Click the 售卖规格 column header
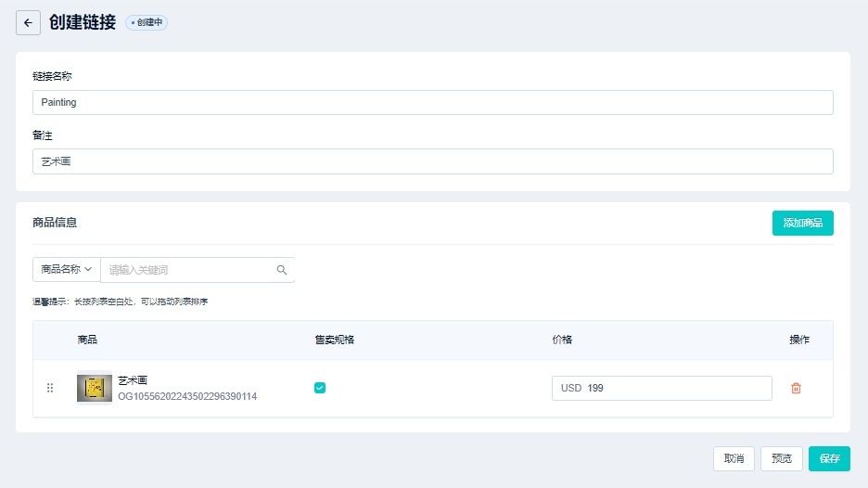868x488 pixels. click(334, 340)
